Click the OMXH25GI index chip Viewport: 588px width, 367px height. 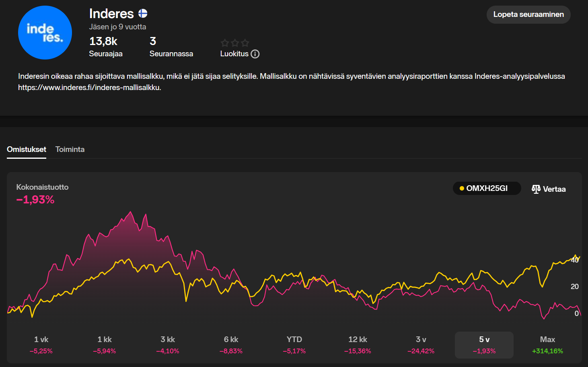tap(487, 188)
